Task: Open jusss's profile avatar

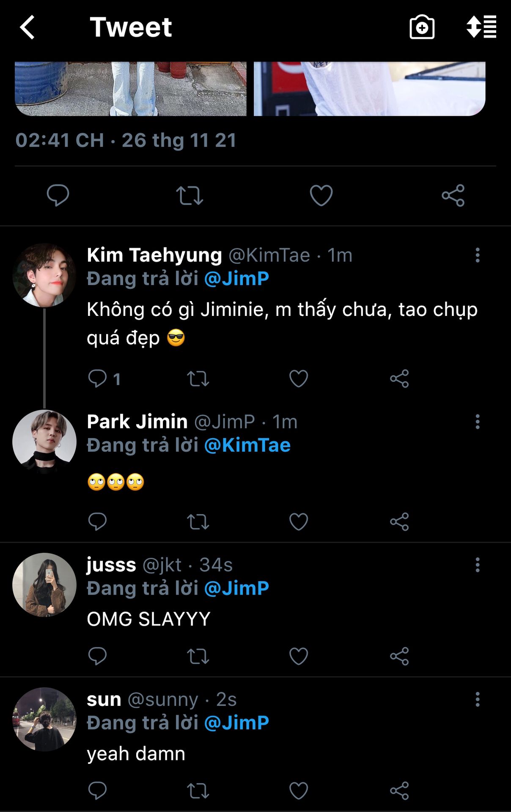Action: [x=44, y=585]
